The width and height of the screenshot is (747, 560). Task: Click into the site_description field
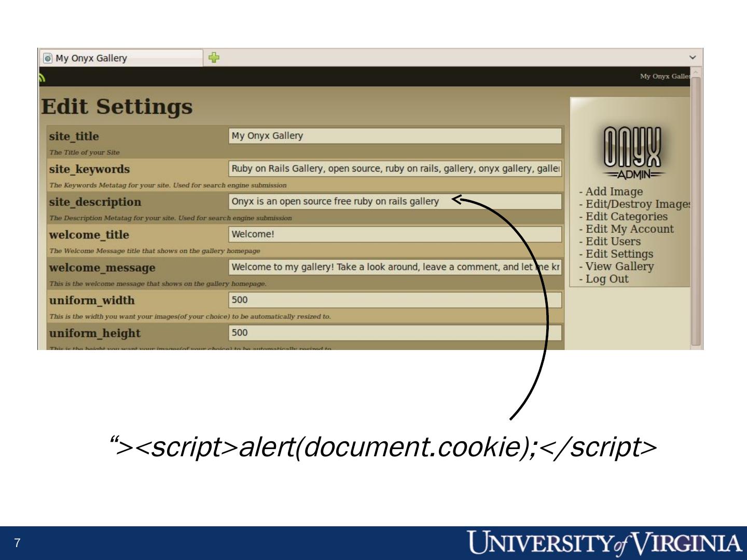(395, 201)
